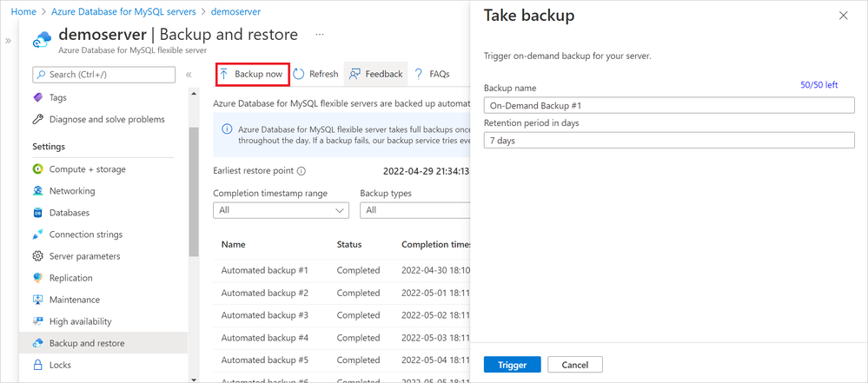Click the sidebar Search box

(x=103, y=75)
